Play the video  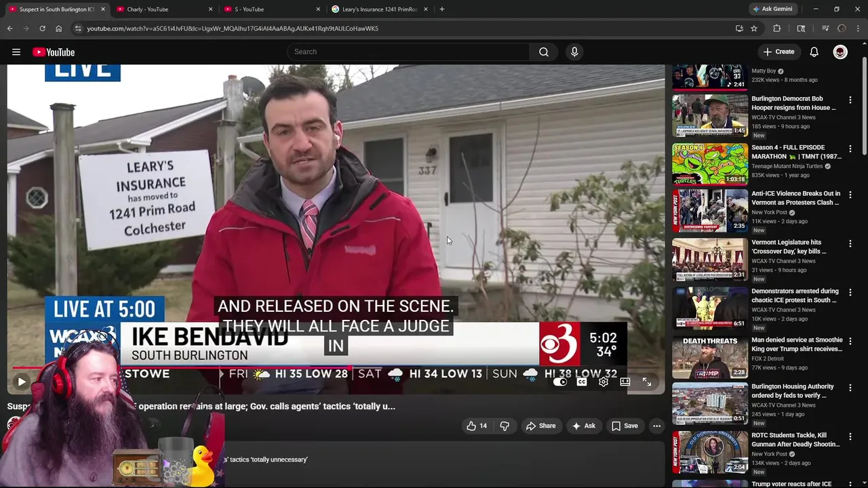22,382
